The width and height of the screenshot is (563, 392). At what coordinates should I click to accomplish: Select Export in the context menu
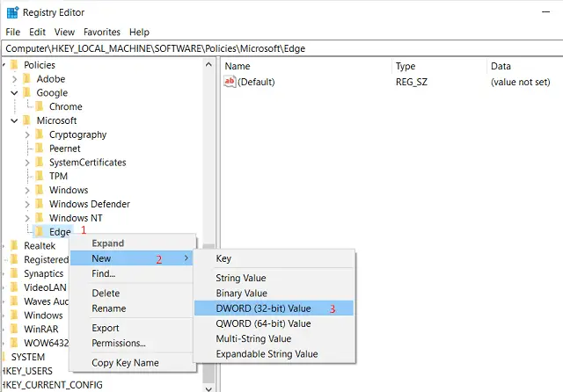(x=132, y=328)
